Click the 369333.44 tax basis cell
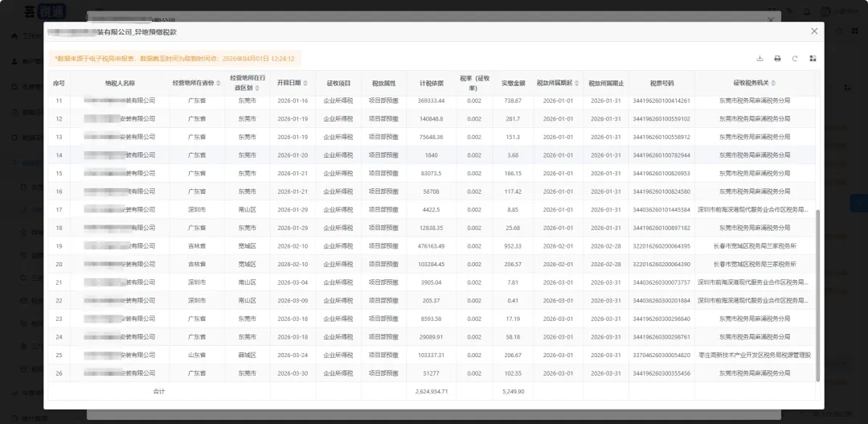868x424 pixels. click(x=432, y=101)
